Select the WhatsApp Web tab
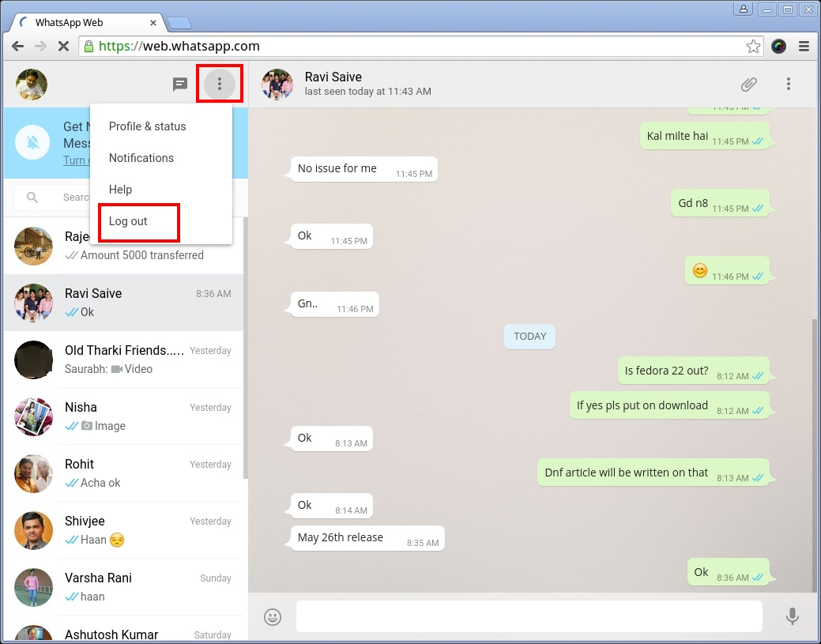Viewport: 821px width, 644px height. (86, 22)
